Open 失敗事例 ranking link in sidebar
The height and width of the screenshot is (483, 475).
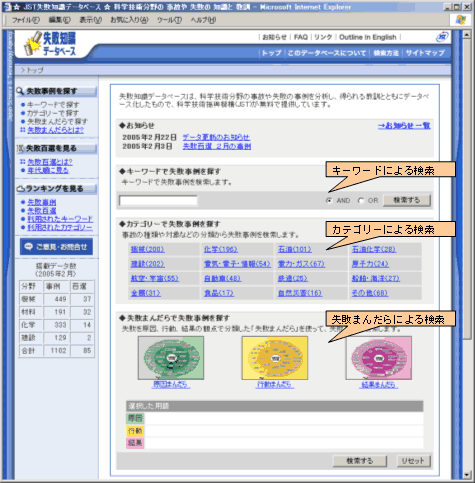pyautogui.click(x=42, y=202)
